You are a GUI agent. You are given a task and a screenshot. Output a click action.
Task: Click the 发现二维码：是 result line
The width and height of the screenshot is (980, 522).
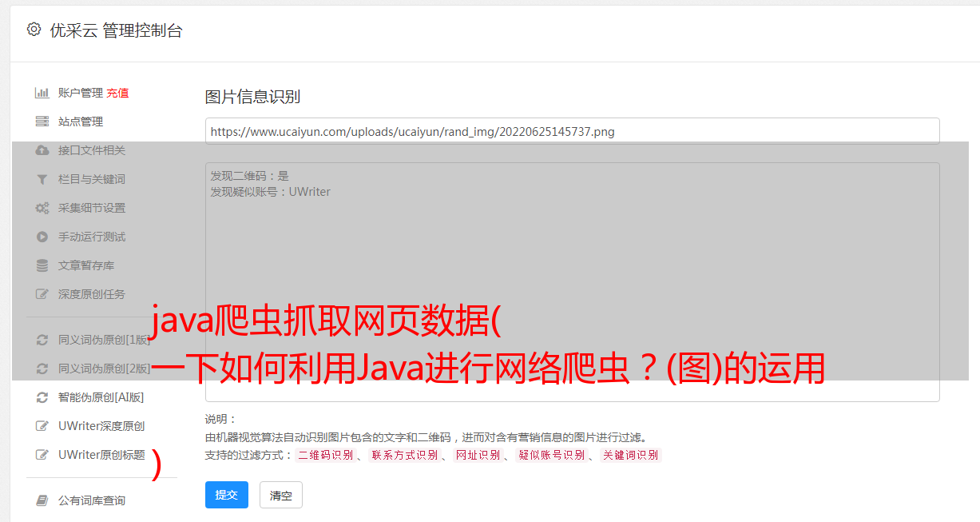pos(250,176)
